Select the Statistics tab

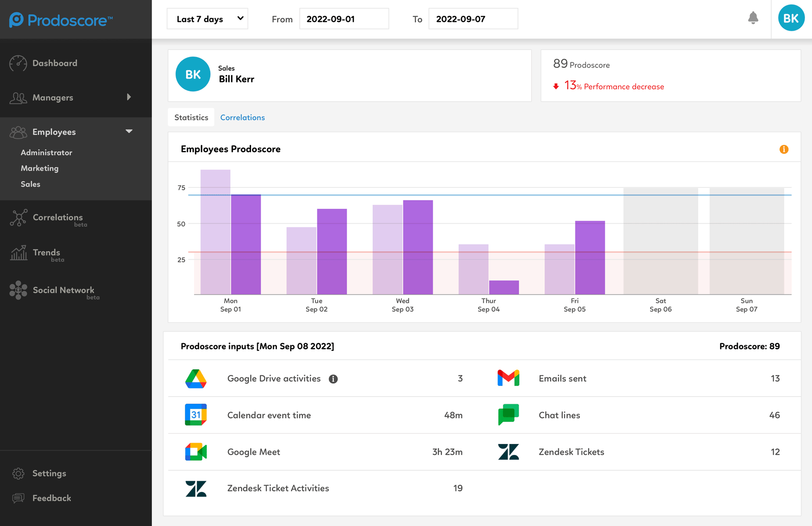(x=190, y=117)
